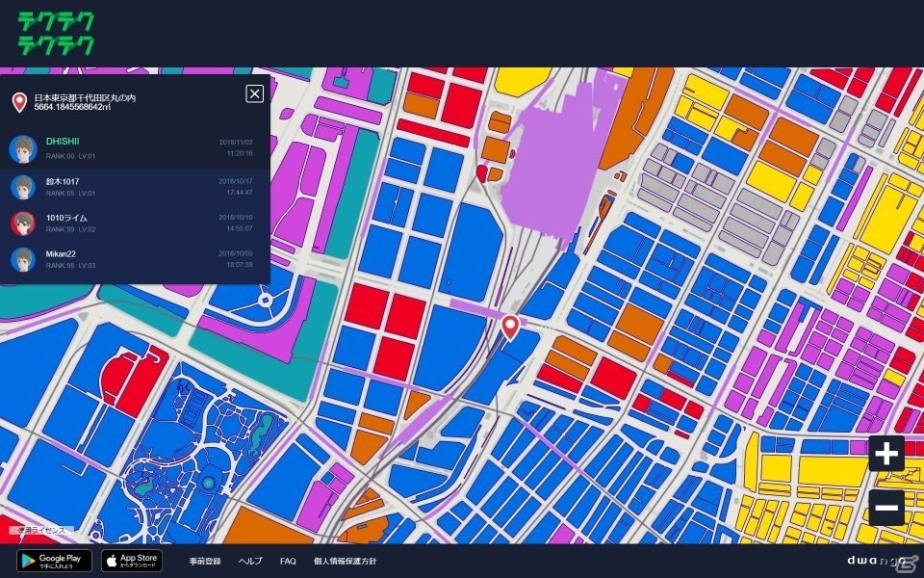Click DHISHII's avatar icon
Image resolution: width=924 pixels, height=578 pixels.
(x=23, y=148)
